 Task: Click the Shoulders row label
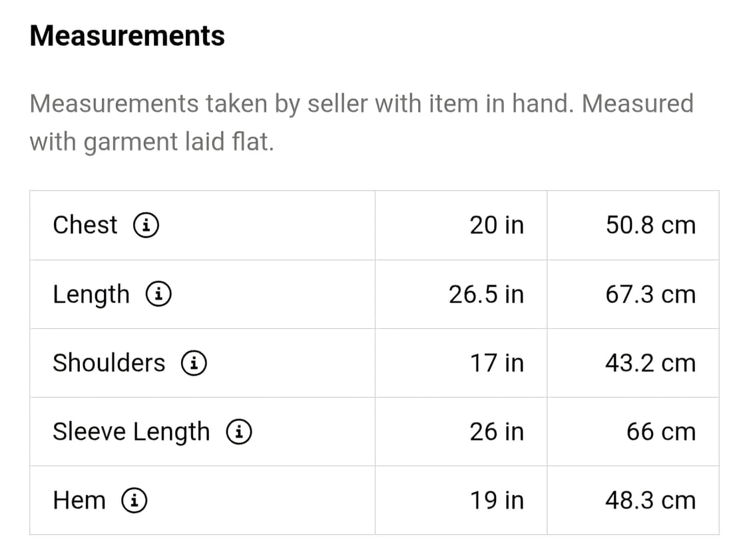click(x=109, y=363)
